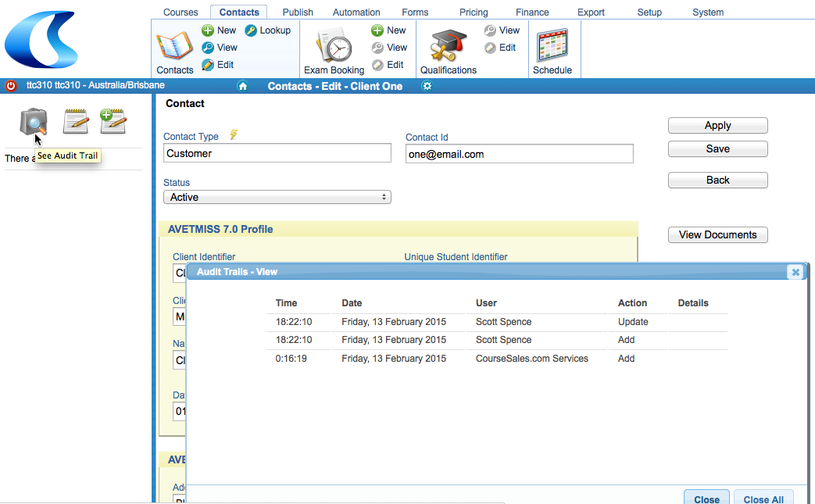Click the date in the CourseSales.com Services row

394,359
